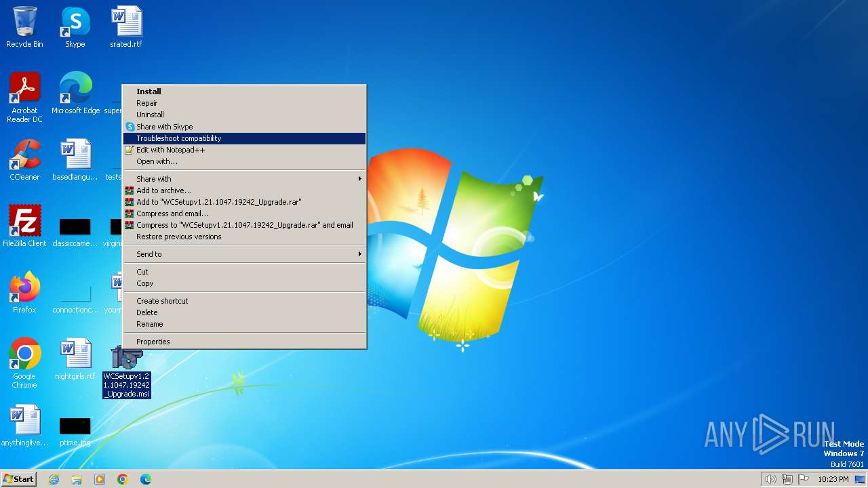Select the srated.rtf document icon

coord(126,27)
